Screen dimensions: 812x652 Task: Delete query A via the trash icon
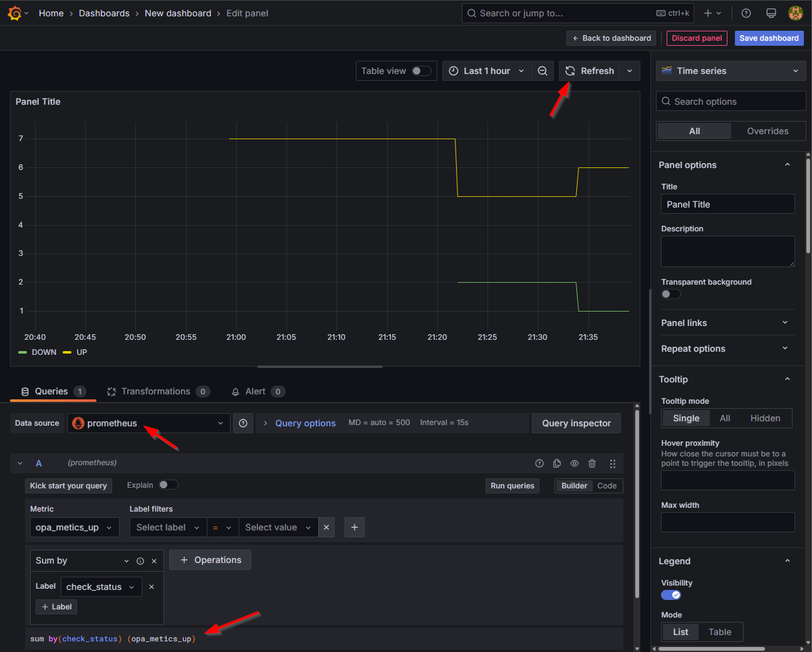592,463
